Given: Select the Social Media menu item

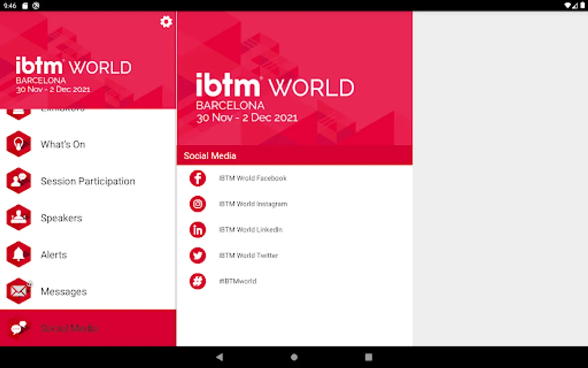Looking at the screenshot, I should [88, 328].
